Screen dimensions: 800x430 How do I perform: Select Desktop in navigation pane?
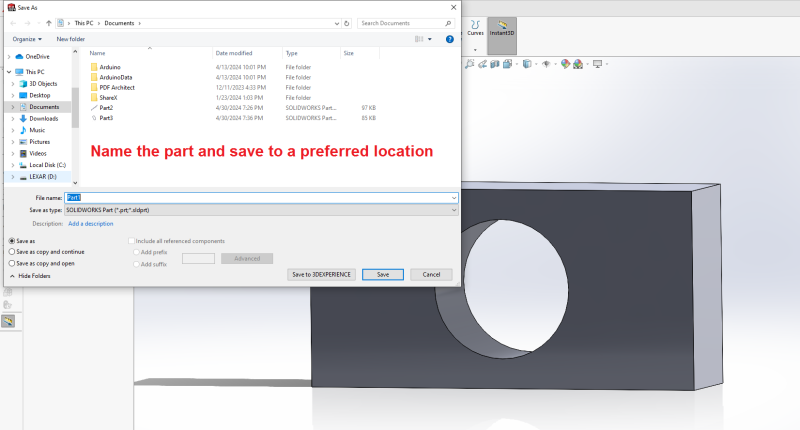(39, 95)
